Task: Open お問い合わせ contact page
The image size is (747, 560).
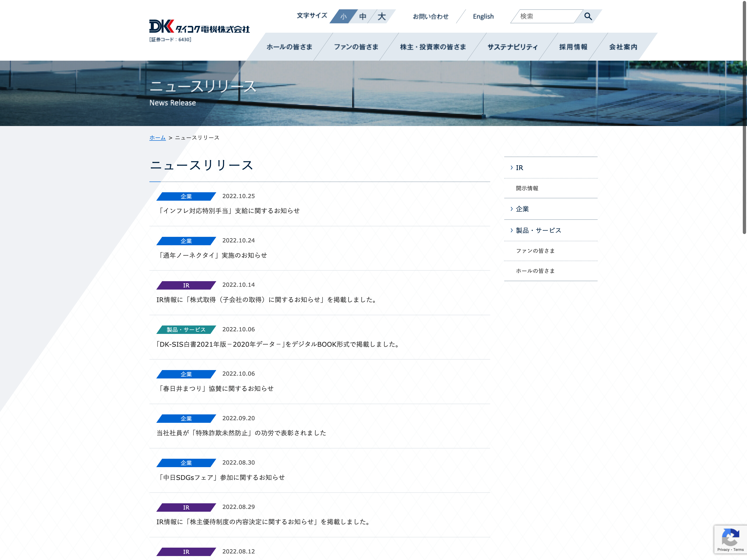Action: tap(430, 17)
